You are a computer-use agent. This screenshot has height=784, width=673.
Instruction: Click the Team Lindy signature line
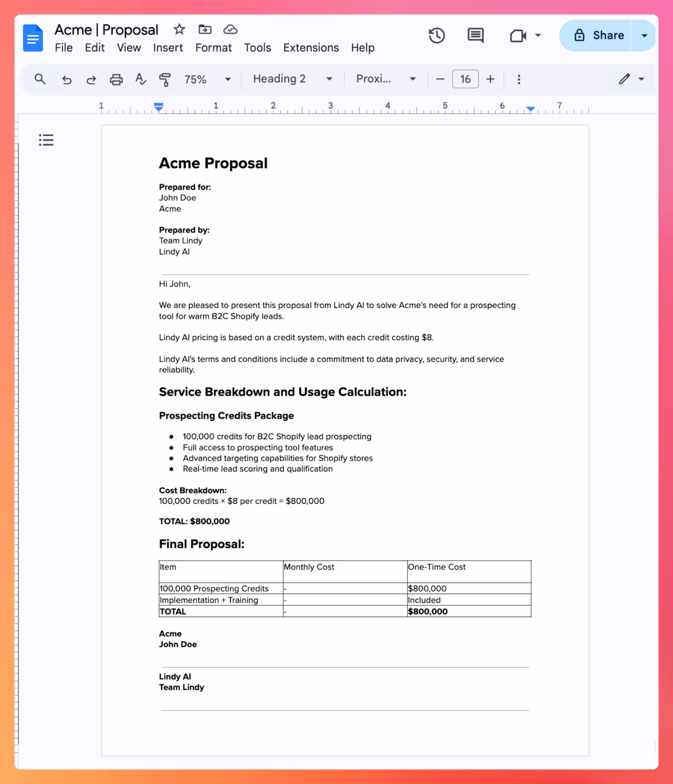(x=181, y=687)
